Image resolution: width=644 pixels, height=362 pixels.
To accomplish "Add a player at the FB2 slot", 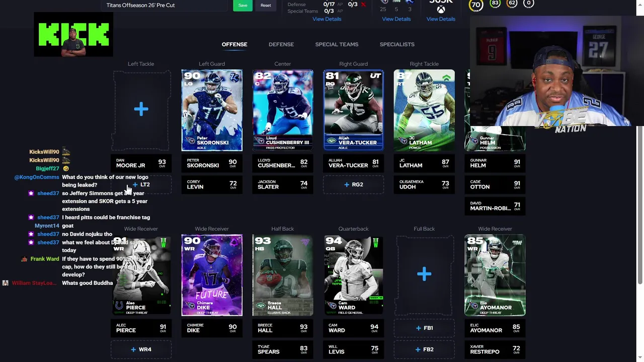I will point(424,349).
